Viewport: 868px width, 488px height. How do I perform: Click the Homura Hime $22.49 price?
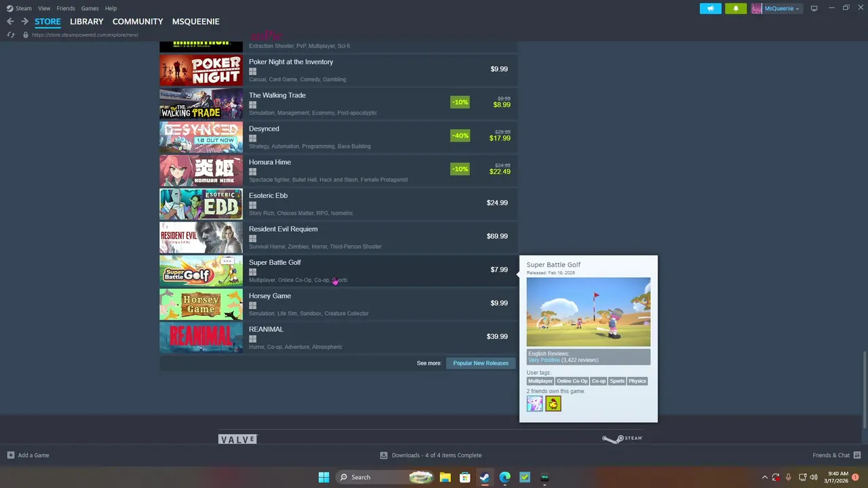[x=500, y=171]
